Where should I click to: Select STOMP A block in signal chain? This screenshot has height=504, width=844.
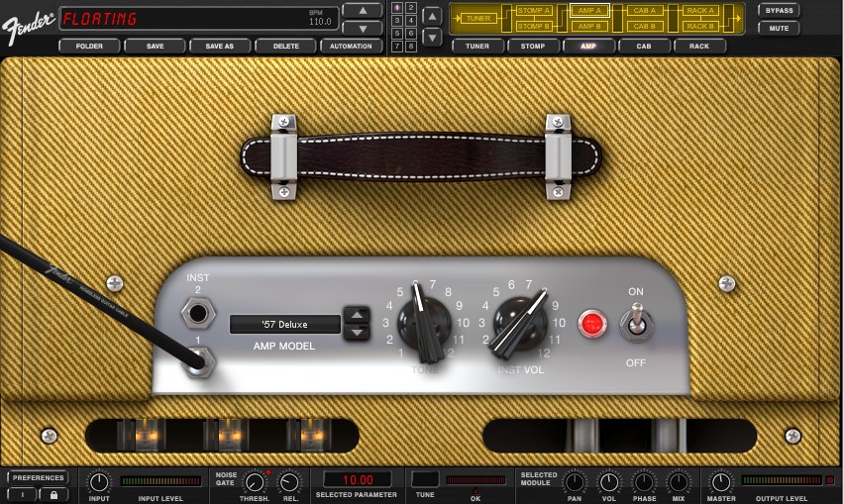[x=533, y=10]
